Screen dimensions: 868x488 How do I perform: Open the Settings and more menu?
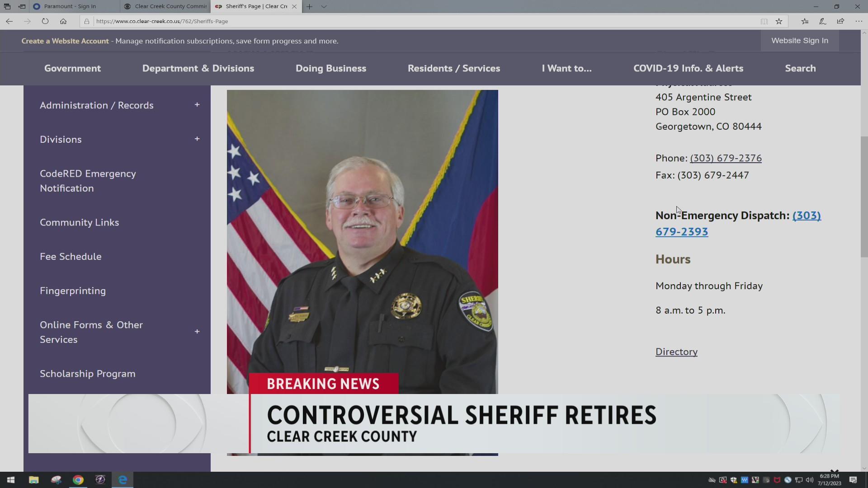pyautogui.click(x=858, y=21)
